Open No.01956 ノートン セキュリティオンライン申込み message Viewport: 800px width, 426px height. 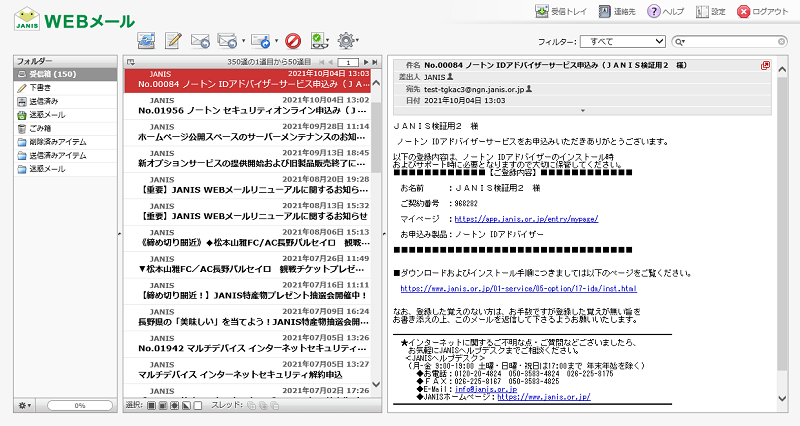(247, 106)
